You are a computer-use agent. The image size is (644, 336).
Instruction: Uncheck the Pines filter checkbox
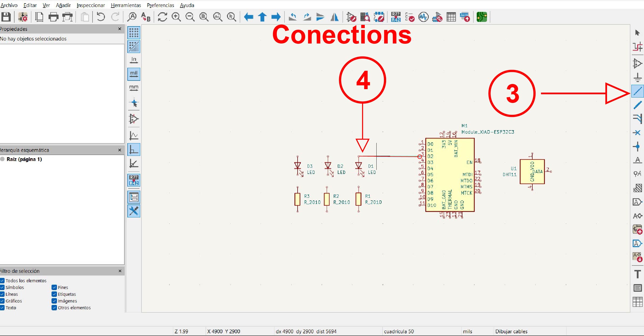54,287
